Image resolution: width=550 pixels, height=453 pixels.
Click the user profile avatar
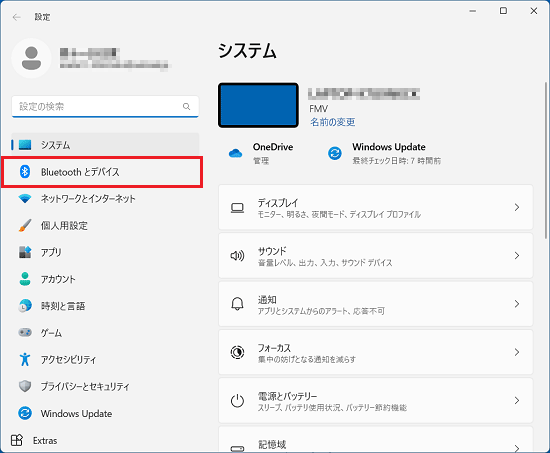pyautogui.click(x=32, y=58)
